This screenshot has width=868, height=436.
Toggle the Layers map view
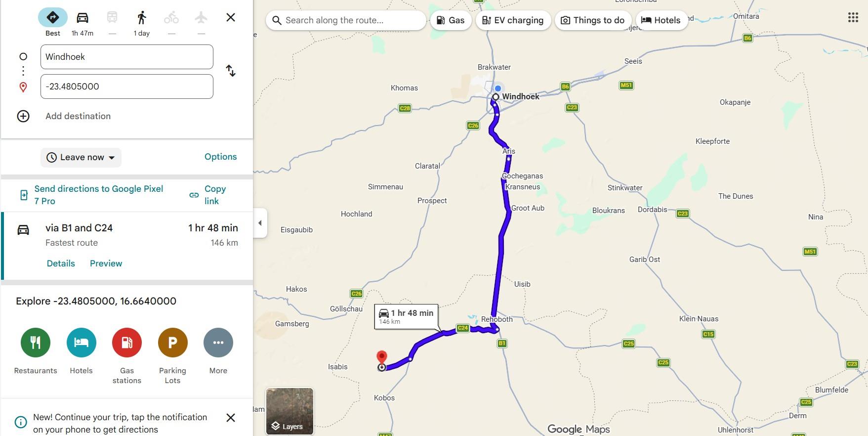289,411
